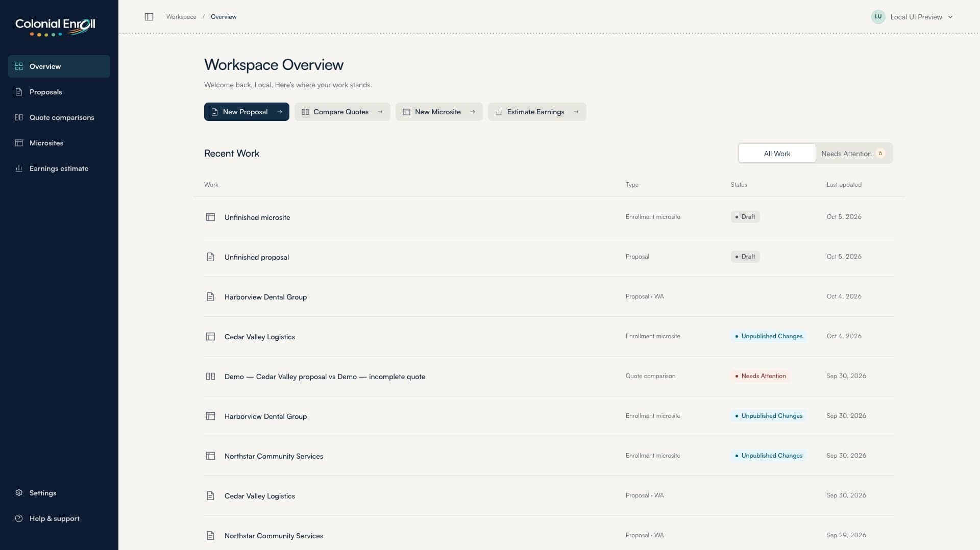Click the arrow on New Proposal button
980x550 pixels.
click(279, 112)
